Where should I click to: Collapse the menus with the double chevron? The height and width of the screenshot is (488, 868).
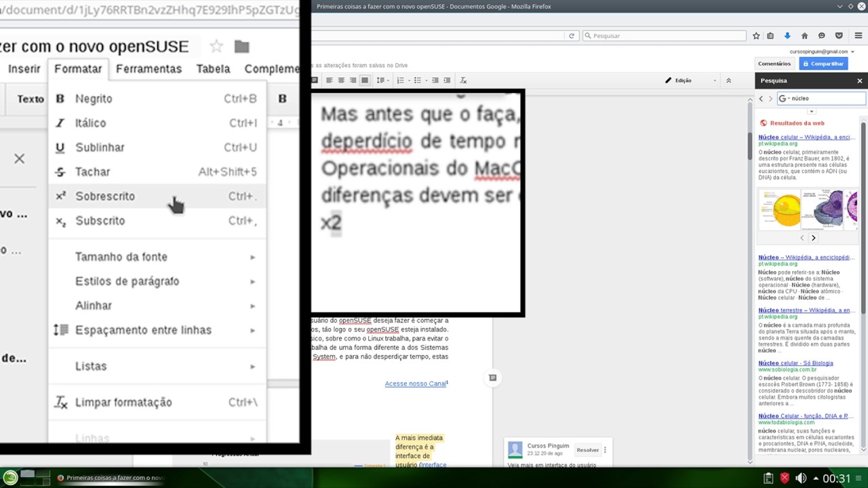pyautogui.click(x=728, y=81)
